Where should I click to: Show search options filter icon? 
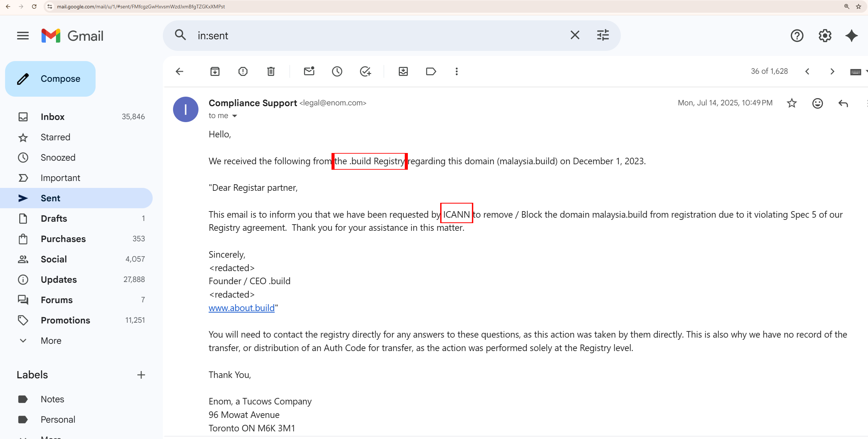[603, 35]
